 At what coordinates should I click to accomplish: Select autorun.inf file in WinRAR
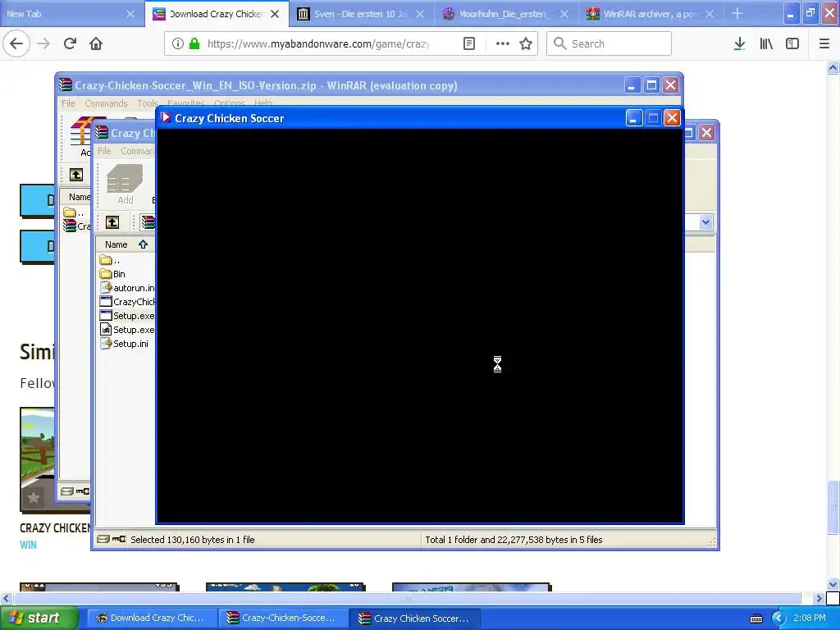coord(127,288)
